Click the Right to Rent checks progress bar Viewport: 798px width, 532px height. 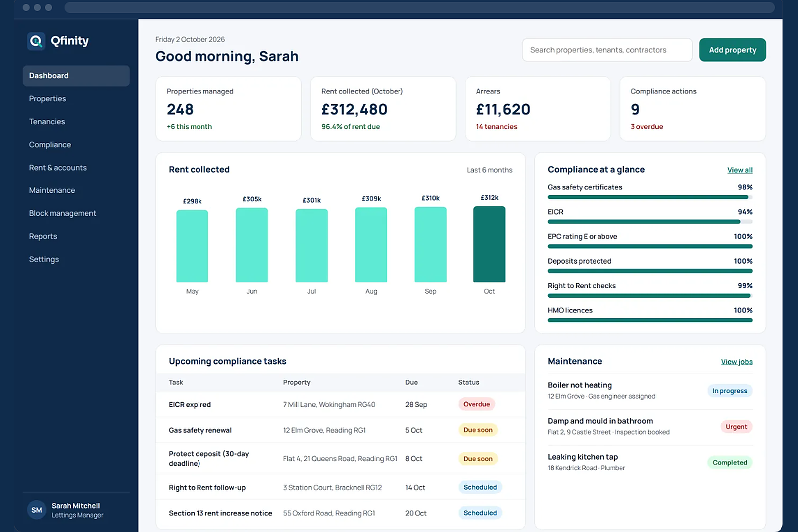pos(650,296)
